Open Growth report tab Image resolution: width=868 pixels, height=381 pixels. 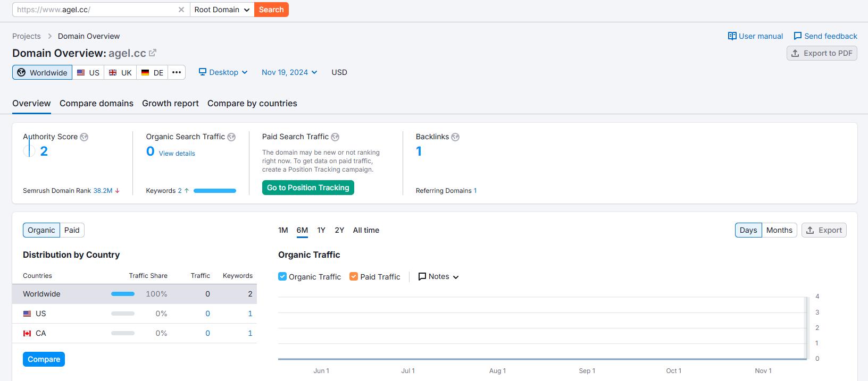pos(170,104)
